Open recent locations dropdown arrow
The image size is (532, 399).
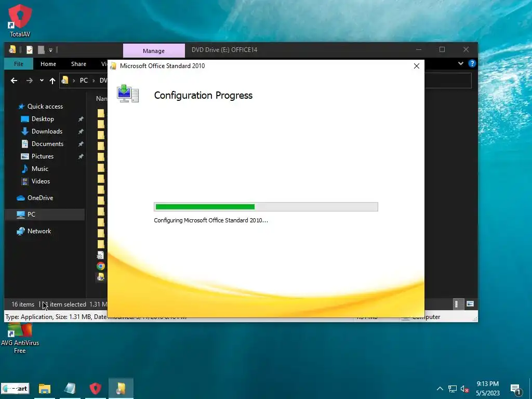point(42,81)
